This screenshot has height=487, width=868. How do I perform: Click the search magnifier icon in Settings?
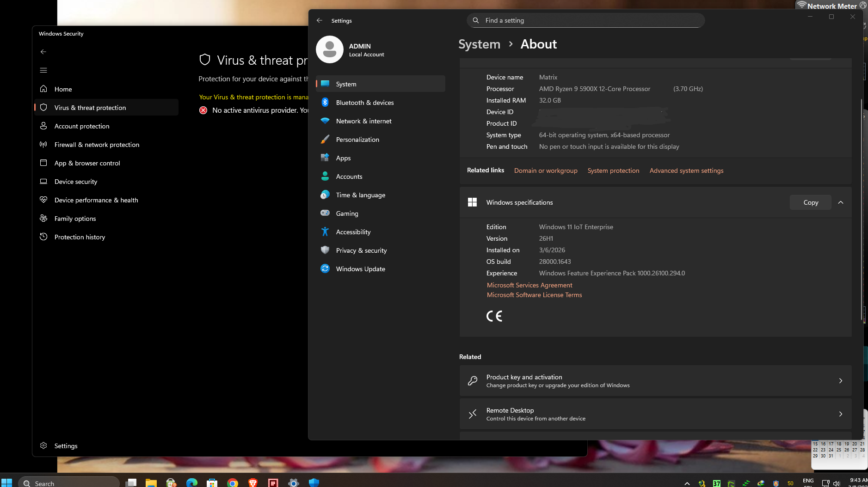476,20
